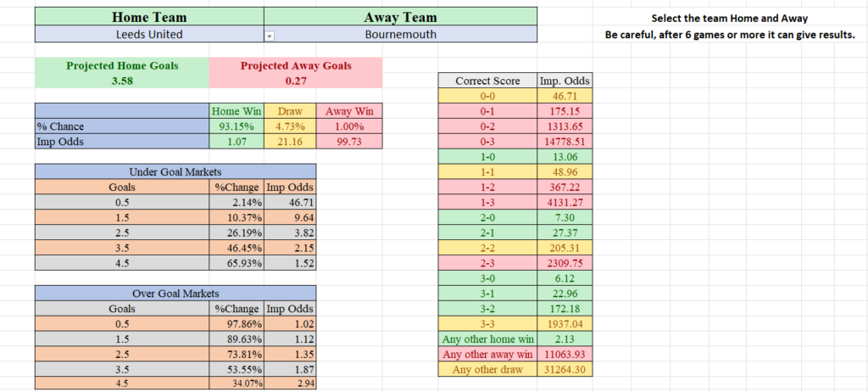
Task: Select the Projected Away Goals 0.27 cell
Action: point(296,73)
